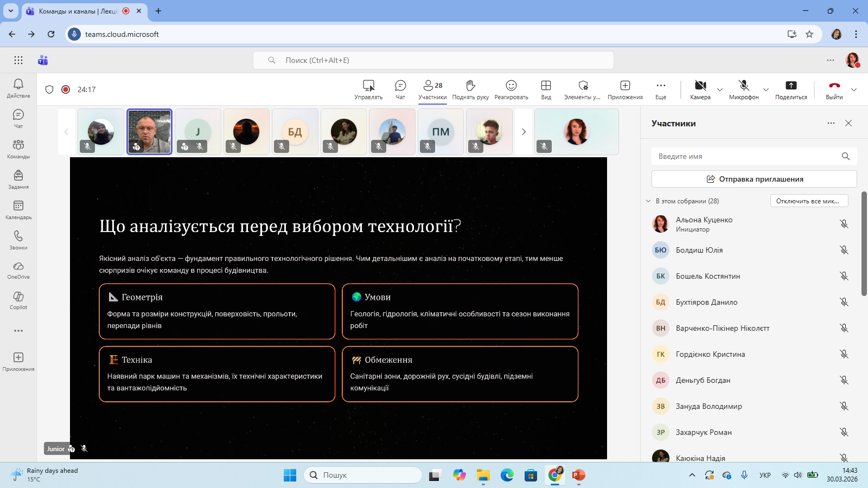This screenshot has width=868, height=488.
Task: Expand the Camera options dropdown arrow
Action: click(x=720, y=89)
